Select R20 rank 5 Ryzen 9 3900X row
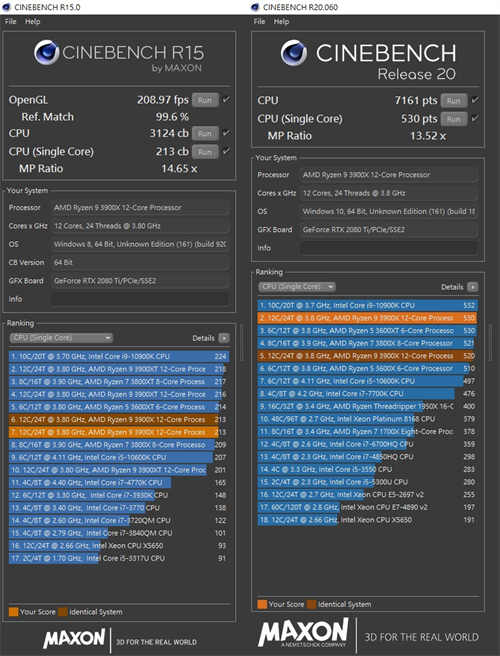Image resolution: width=500 pixels, height=656 pixels. click(367, 356)
